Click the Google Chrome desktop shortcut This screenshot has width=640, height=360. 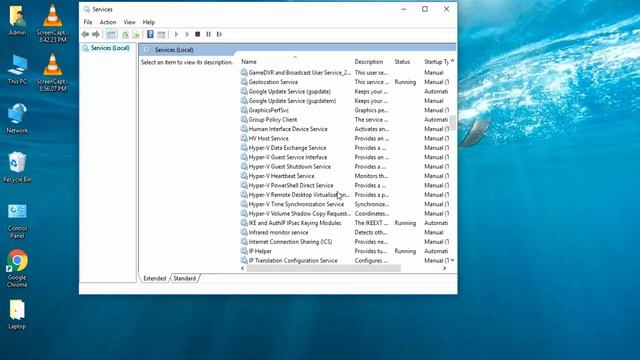coord(17,269)
